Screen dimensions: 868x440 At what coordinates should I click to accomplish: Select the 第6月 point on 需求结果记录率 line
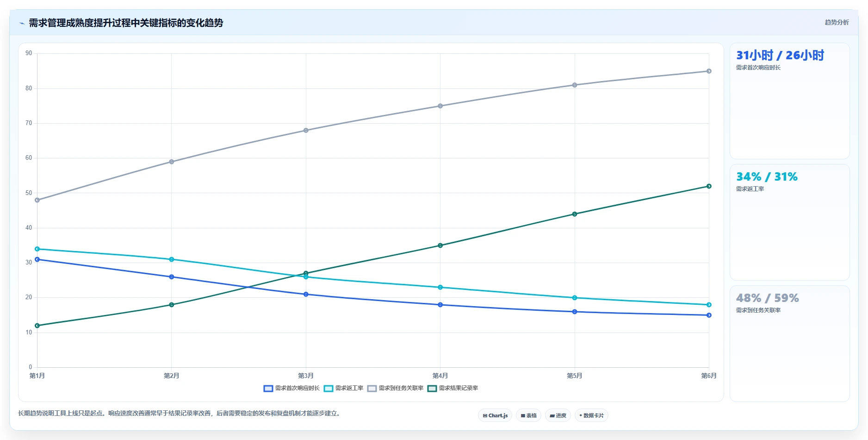tap(709, 186)
